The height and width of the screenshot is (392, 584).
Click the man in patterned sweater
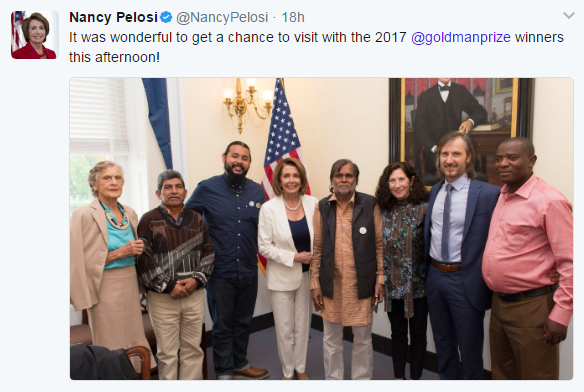tap(175, 274)
